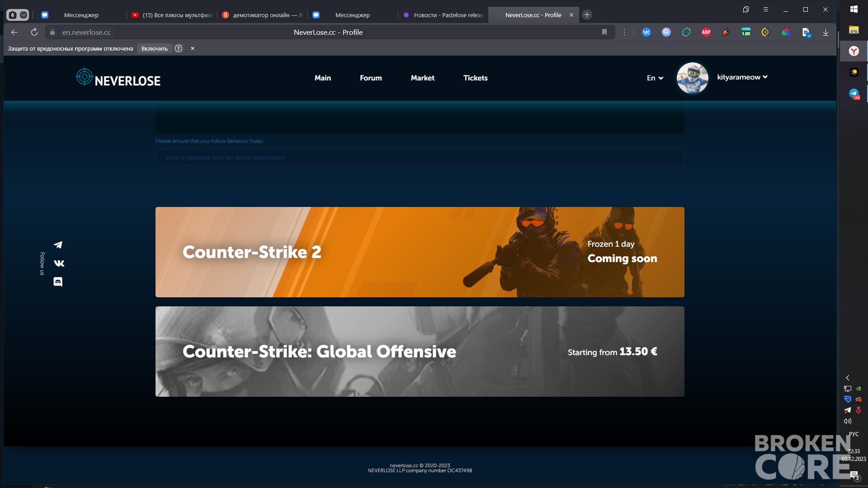
Task: Go to the Main nav item
Action: coord(323,78)
